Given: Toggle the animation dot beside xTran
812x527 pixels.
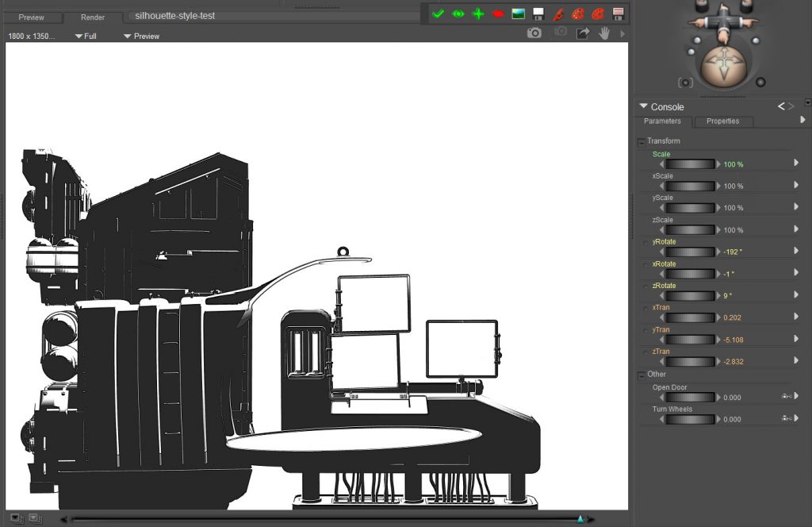Looking at the screenshot, I should [x=644, y=308].
